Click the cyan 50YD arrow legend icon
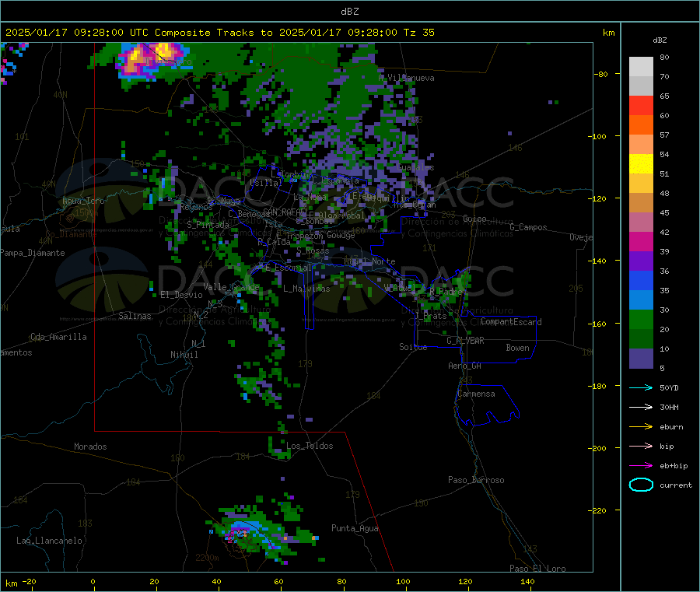The image size is (700, 592). click(641, 387)
